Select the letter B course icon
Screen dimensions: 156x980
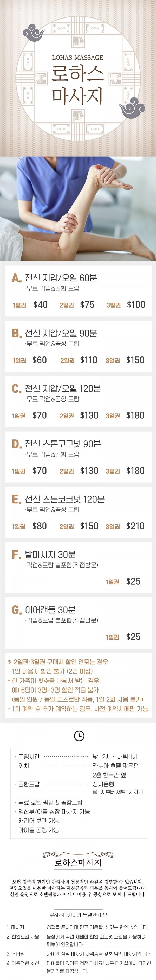click(16, 333)
